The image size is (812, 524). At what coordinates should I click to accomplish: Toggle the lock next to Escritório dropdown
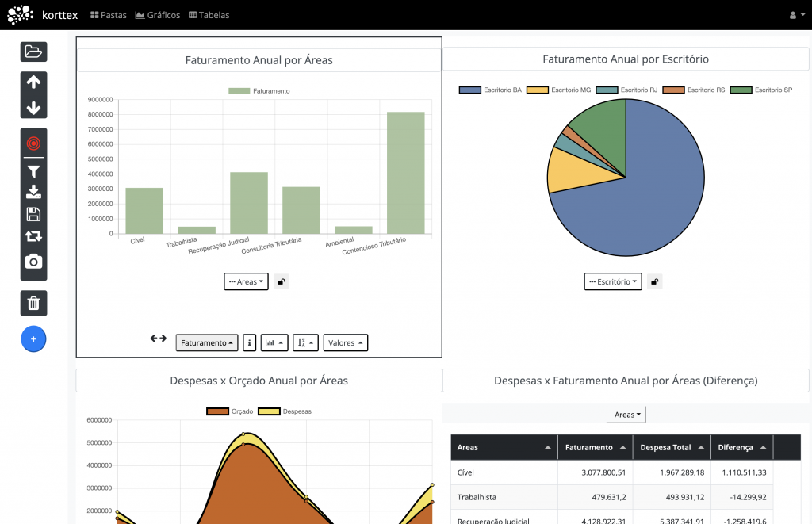point(654,281)
